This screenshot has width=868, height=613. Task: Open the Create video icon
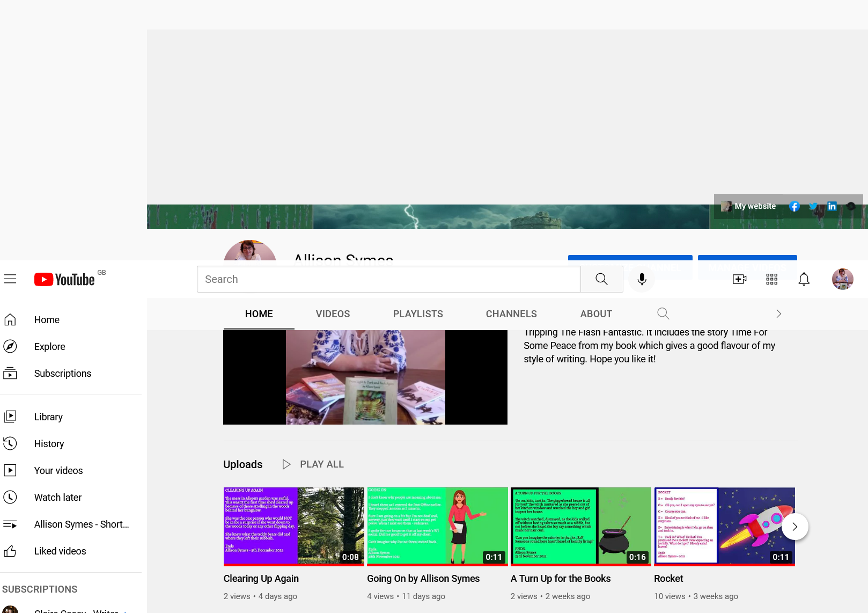click(x=739, y=279)
